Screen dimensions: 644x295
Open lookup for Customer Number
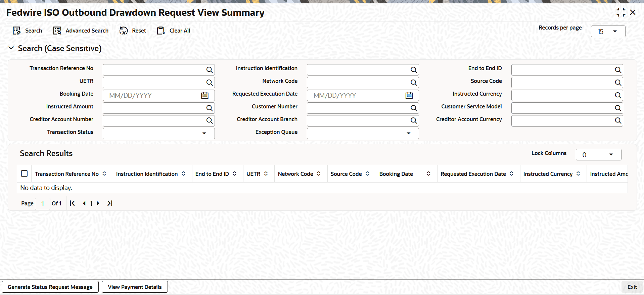414,108
